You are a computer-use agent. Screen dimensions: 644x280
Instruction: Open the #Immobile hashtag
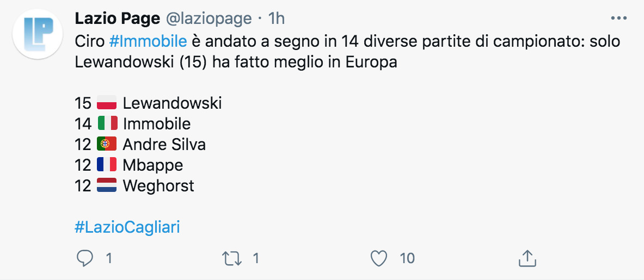click(x=148, y=41)
